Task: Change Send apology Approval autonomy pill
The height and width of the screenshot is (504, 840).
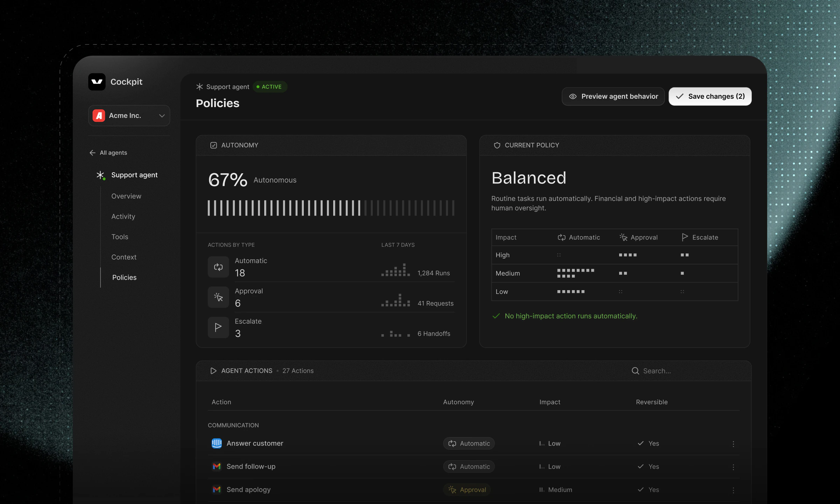Action: [467, 490]
